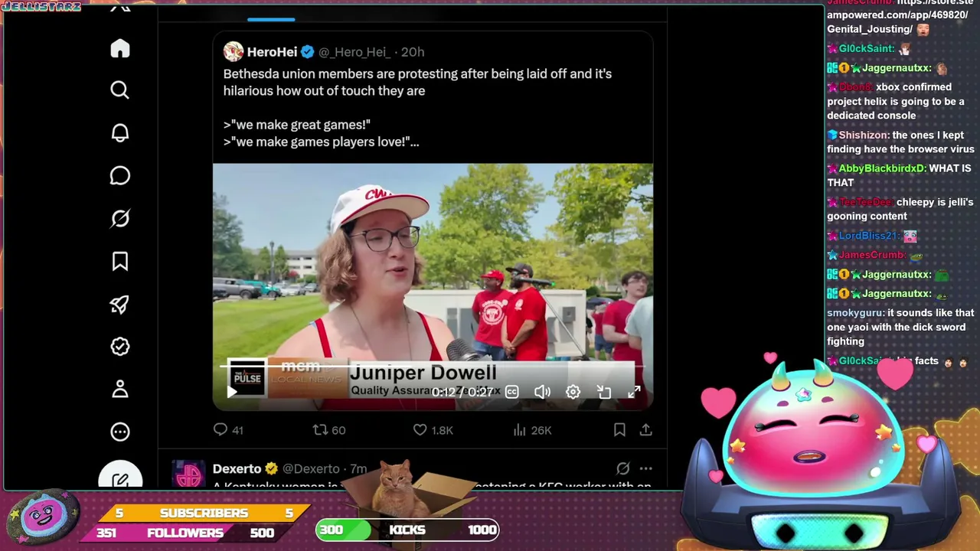Click the 'xbox confirmed project helix' chat message
980x551 pixels.
coord(896,102)
